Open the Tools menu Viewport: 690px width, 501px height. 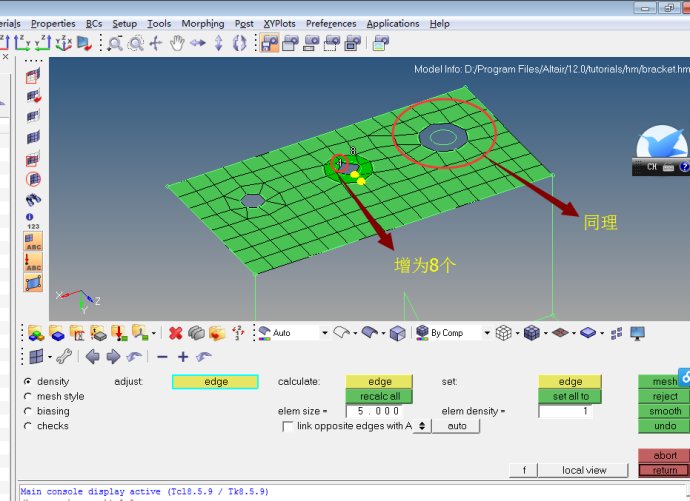(x=159, y=24)
